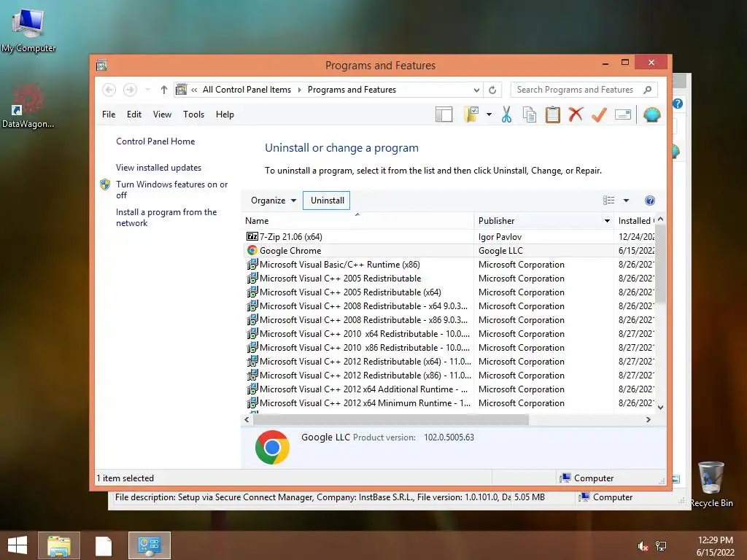Open Turn Windows features on or off
This screenshot has width=747, height=560.
tap(171, 190)
